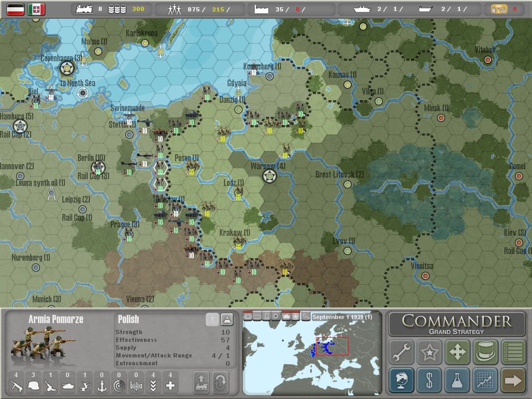Open the dollar sign purchase screen
The image size is (532, 399).
coord(429,380)
